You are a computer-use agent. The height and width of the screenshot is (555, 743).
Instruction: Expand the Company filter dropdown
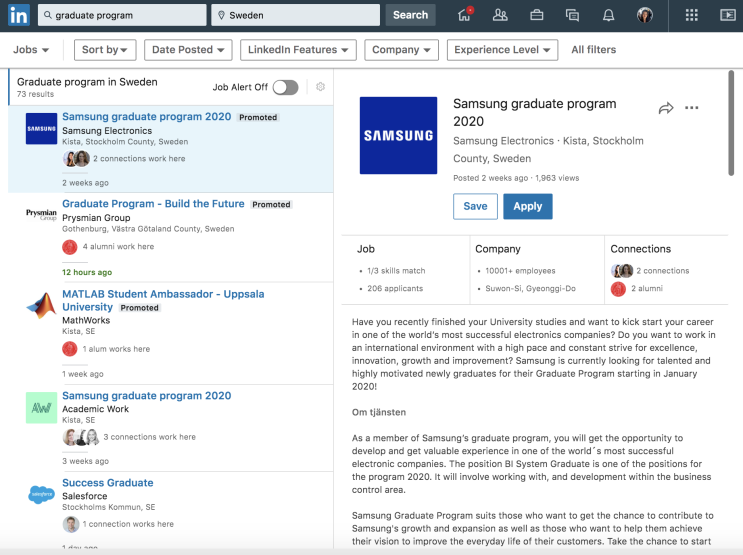coord(401,50)
